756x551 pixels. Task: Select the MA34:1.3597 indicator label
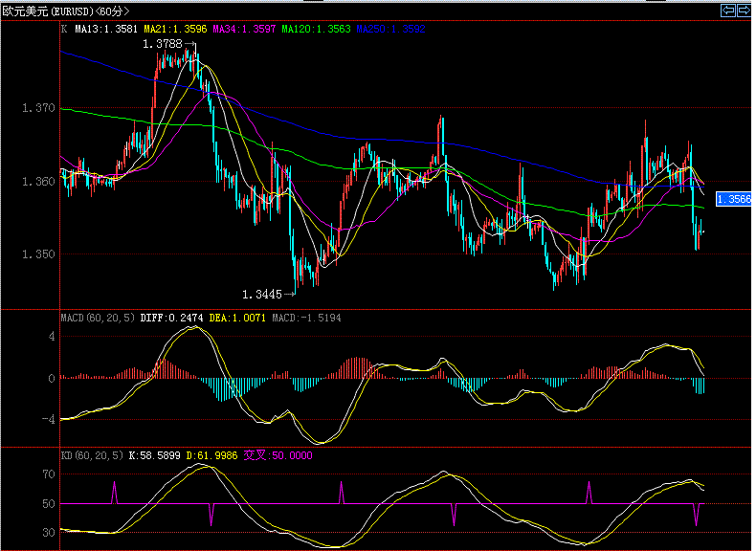click(244, 29)
